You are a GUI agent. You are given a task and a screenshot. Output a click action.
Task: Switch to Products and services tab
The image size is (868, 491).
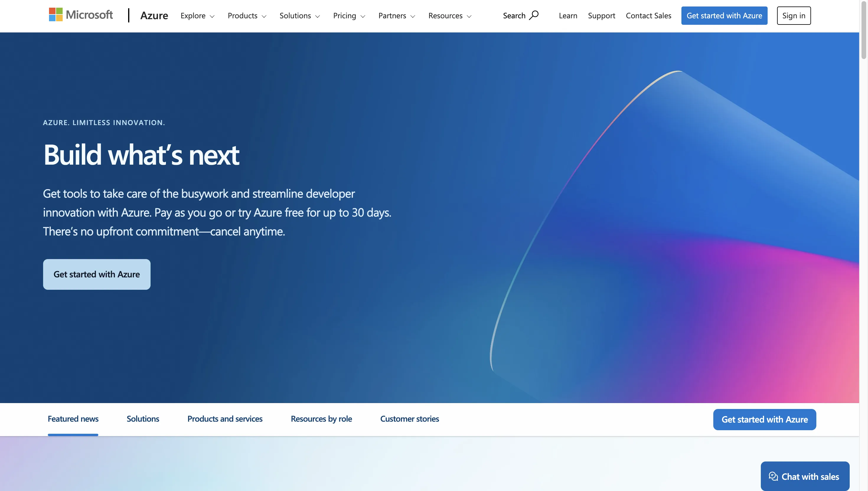(x=225, y=418)
